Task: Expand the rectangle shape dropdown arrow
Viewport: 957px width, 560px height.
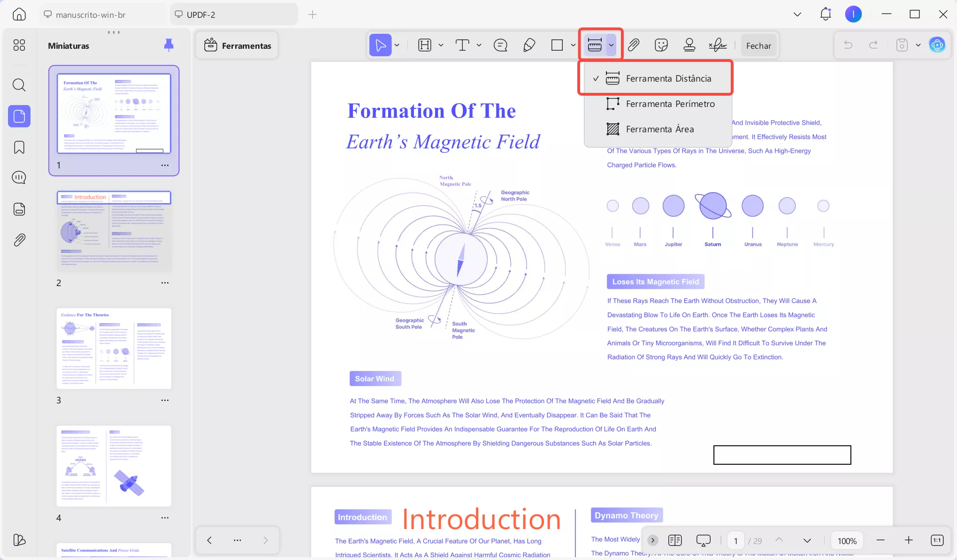Action: [x=573, y=45]
